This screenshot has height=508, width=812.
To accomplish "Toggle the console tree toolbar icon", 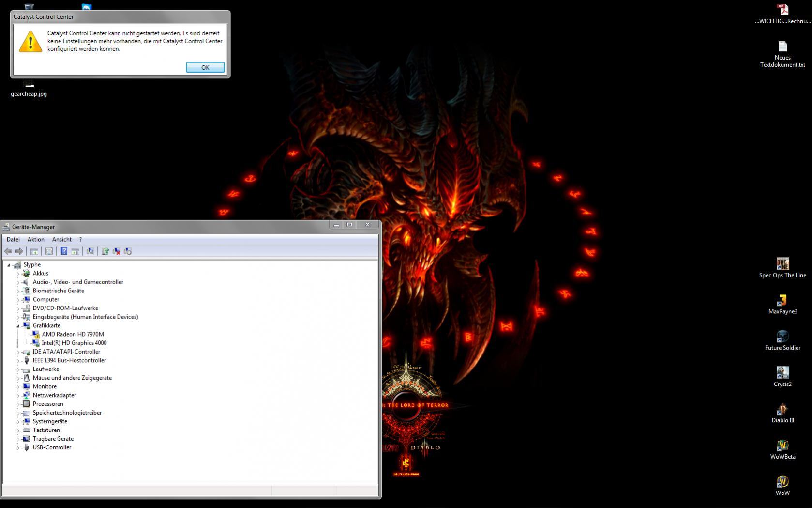I will click(34, 251).
